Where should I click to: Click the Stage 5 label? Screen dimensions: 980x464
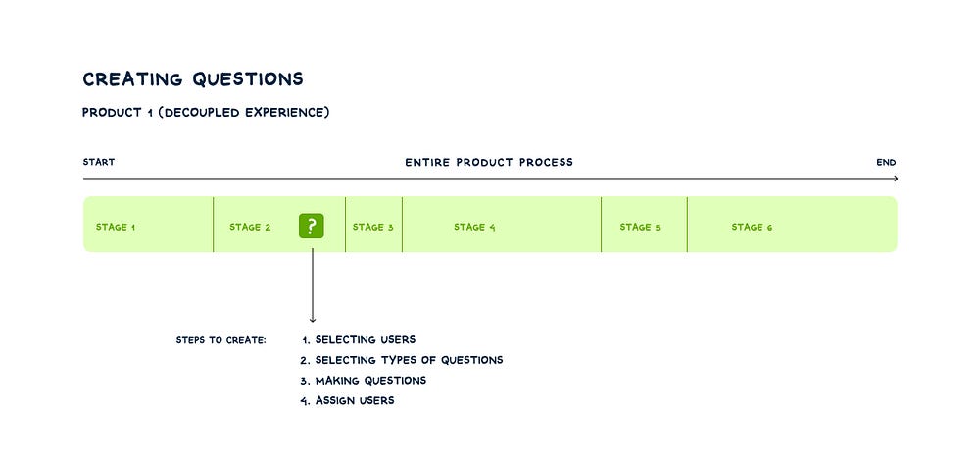click(x=640, y=228)
